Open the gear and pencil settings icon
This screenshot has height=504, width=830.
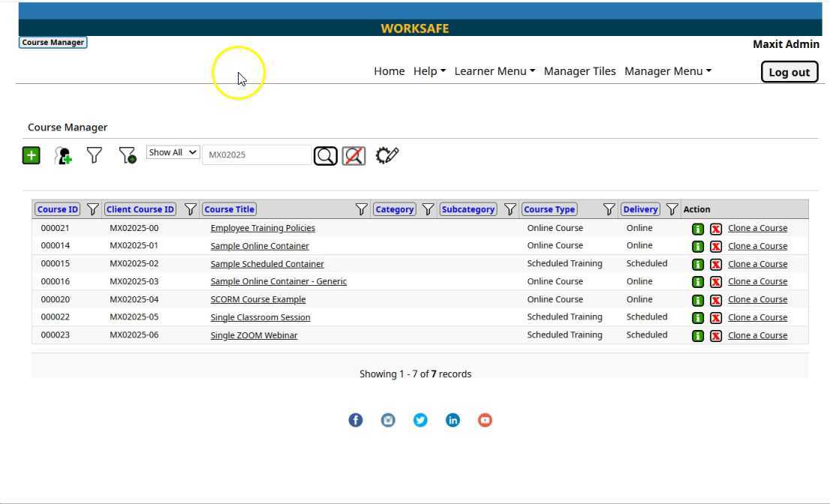pos(386,155)
